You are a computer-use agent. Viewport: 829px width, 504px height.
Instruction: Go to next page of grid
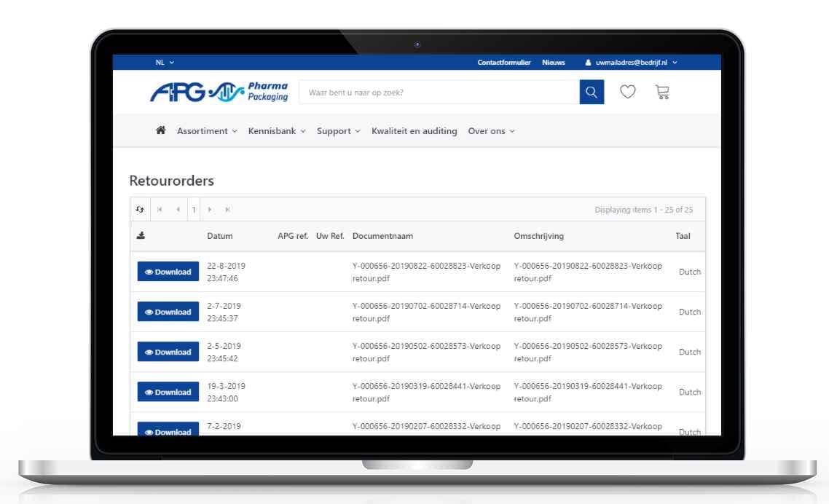211,210
